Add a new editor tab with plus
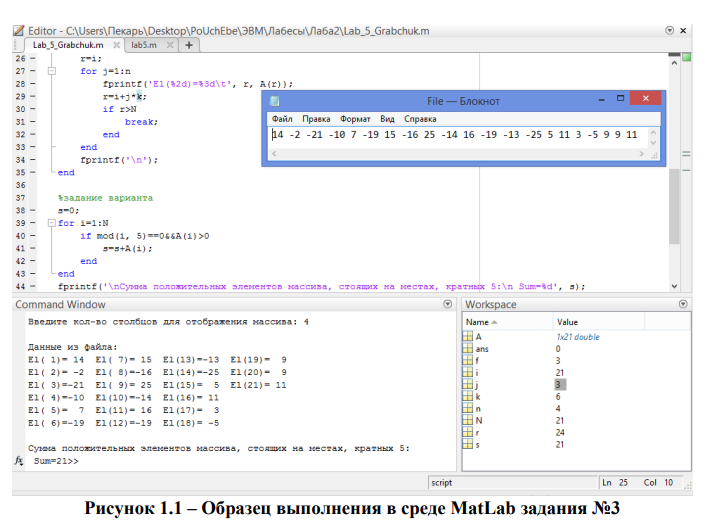 188,45
